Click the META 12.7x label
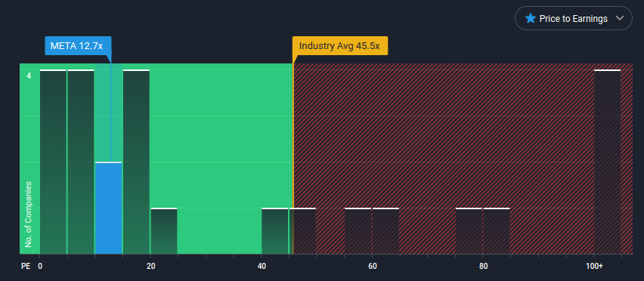Screen dimensions: 644x281 pyautogui.click(x=78, y=46)
